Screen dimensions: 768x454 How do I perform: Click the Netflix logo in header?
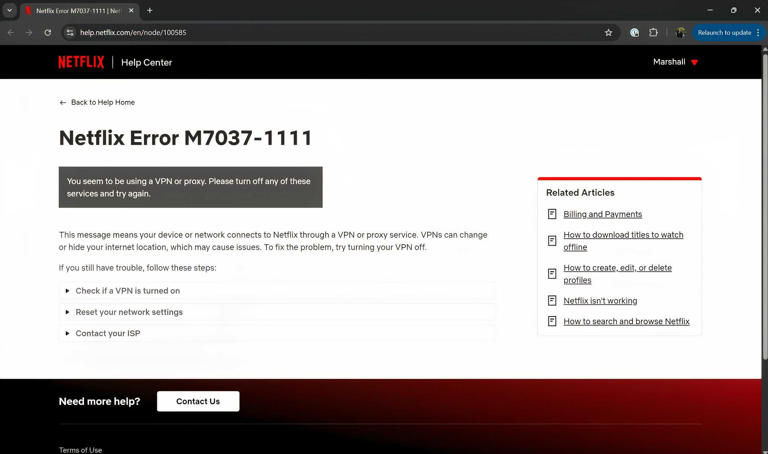81,62
